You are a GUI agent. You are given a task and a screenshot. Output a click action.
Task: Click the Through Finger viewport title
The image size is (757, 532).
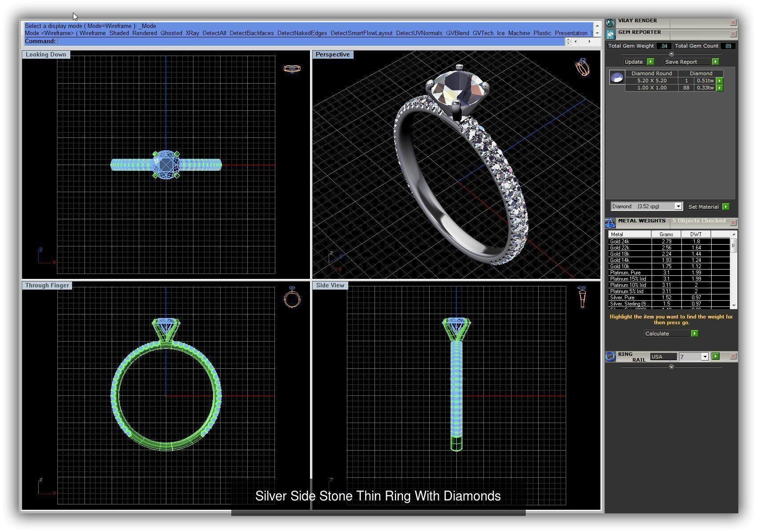tap(47, 285)
